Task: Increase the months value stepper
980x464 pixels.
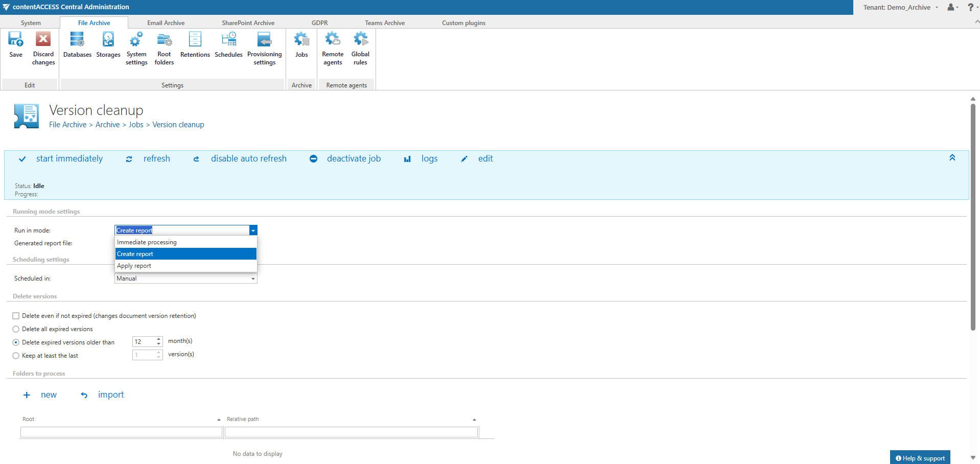Action: [x=159, y=339]
